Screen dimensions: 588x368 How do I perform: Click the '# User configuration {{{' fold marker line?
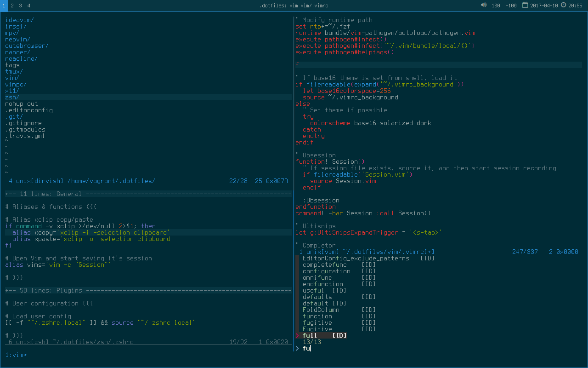coord(49,303)
